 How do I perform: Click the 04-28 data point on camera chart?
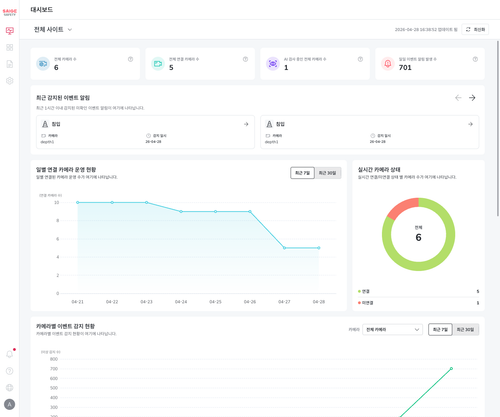(319, 248)
